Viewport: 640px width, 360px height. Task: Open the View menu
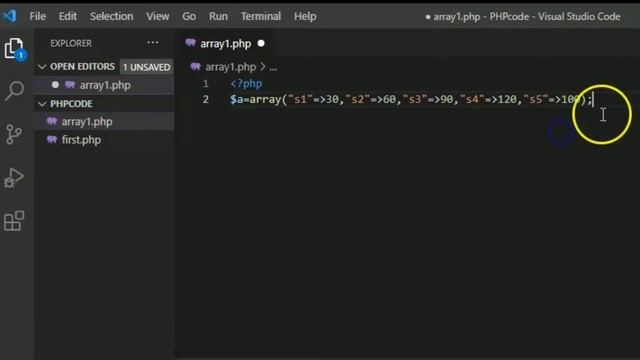(x=158, y=16)
